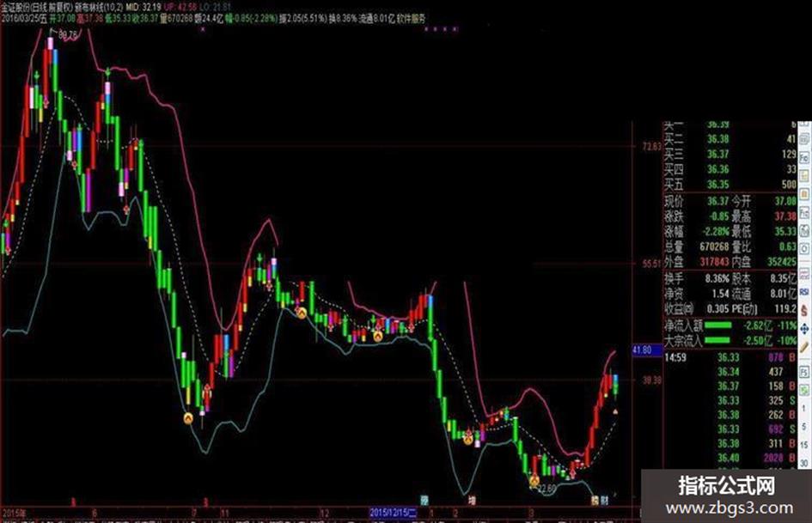Open the RSI indicator icon in sidebar

pyautogui.click(x=804, y=292)
